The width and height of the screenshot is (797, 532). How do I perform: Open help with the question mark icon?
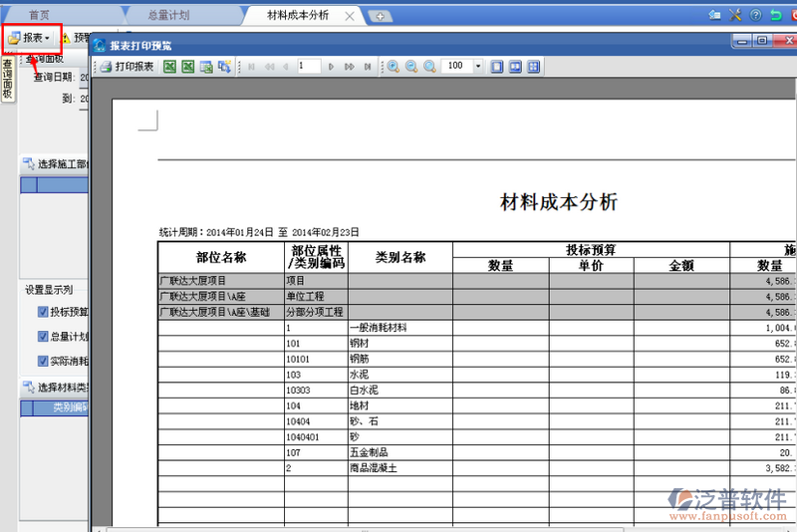pyautogui.click(x=756, y=15)
